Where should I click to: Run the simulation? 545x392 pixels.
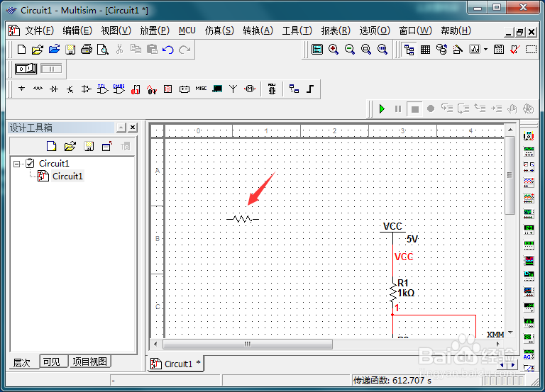pos(382,109)
